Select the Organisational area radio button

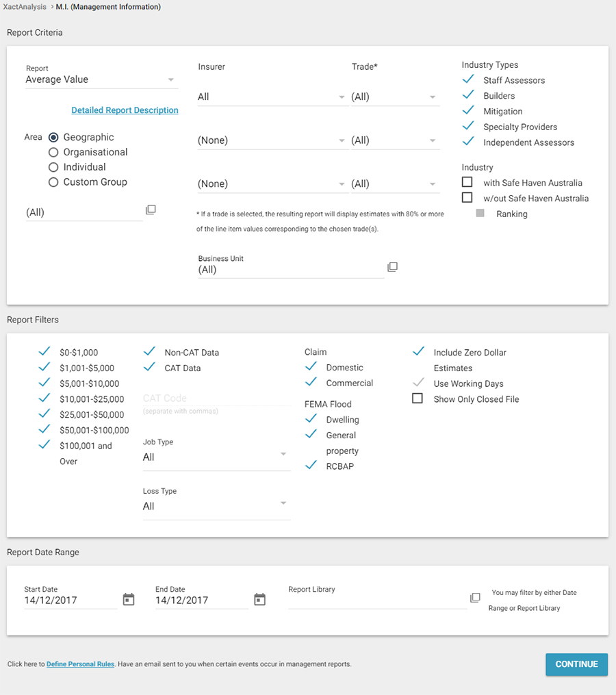(x=53, y=152)
